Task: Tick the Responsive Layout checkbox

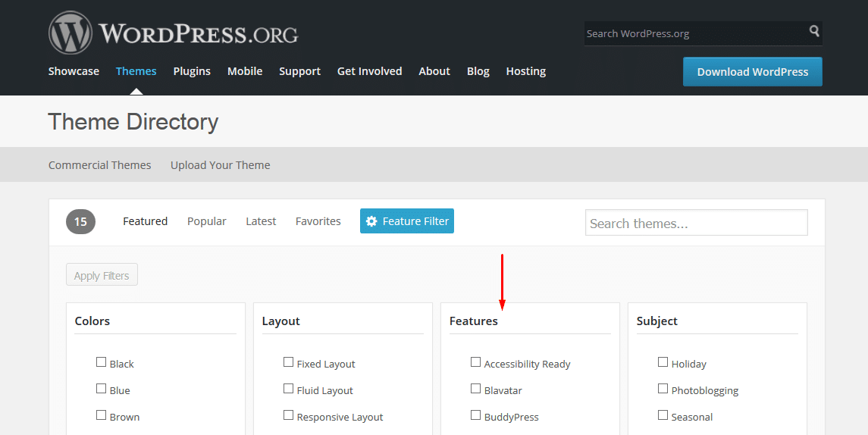Action: 288,415
